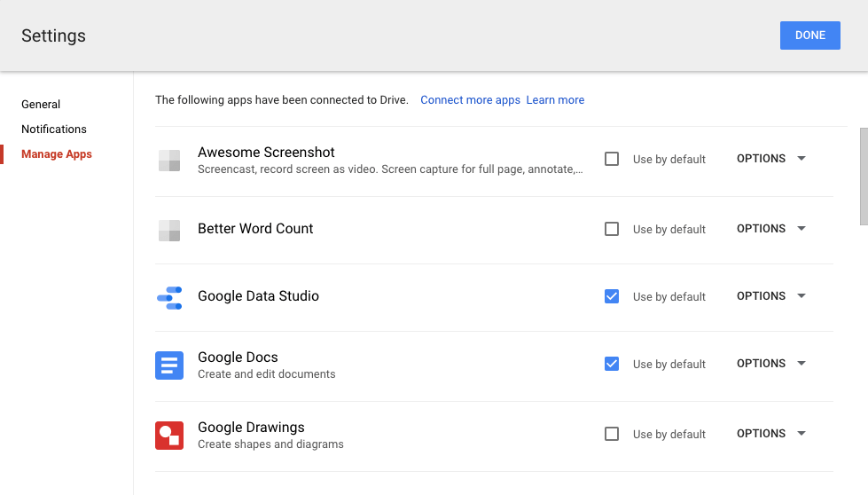
Task: Click 'The following apps have been connected' text
Action: pyautogui.click(x=282, y=99)
